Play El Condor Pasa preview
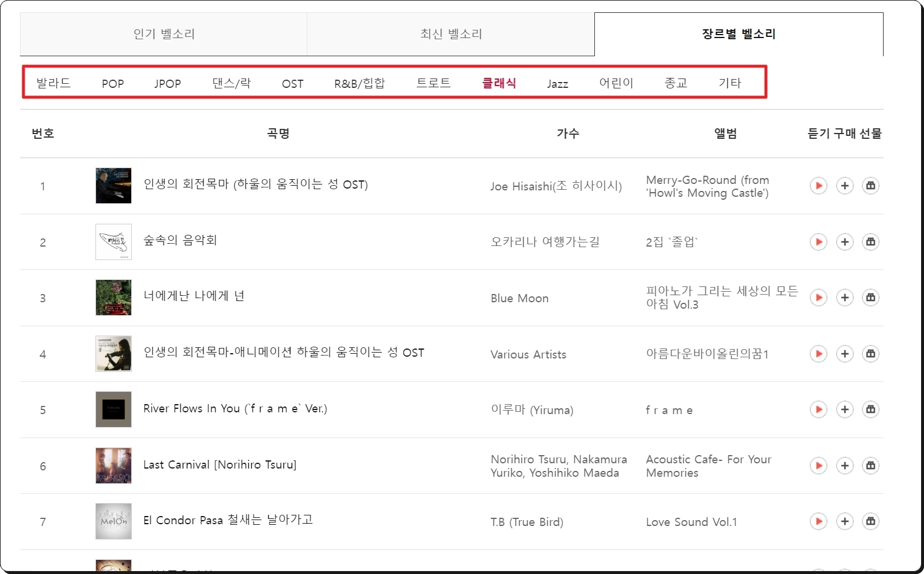The height and width of the screenshot is (574, 924). 818,521
